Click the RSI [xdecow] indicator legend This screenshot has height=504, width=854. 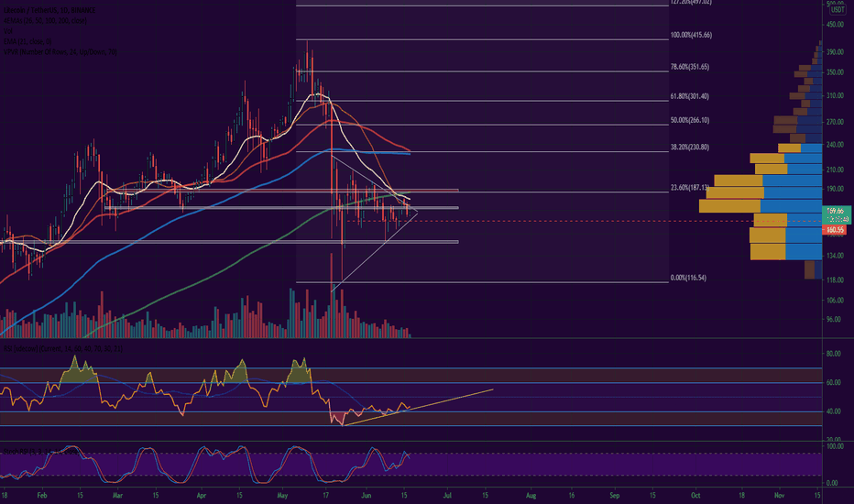62,348
